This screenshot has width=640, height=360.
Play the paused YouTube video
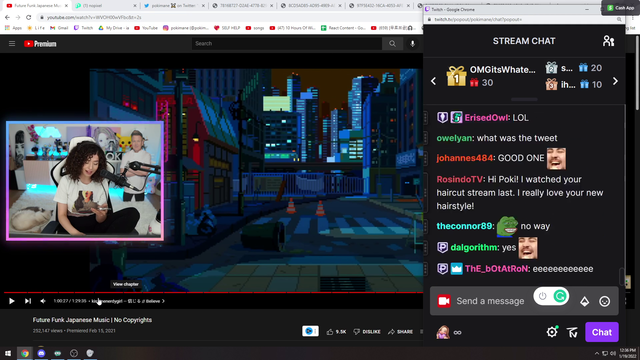(11, 301)
